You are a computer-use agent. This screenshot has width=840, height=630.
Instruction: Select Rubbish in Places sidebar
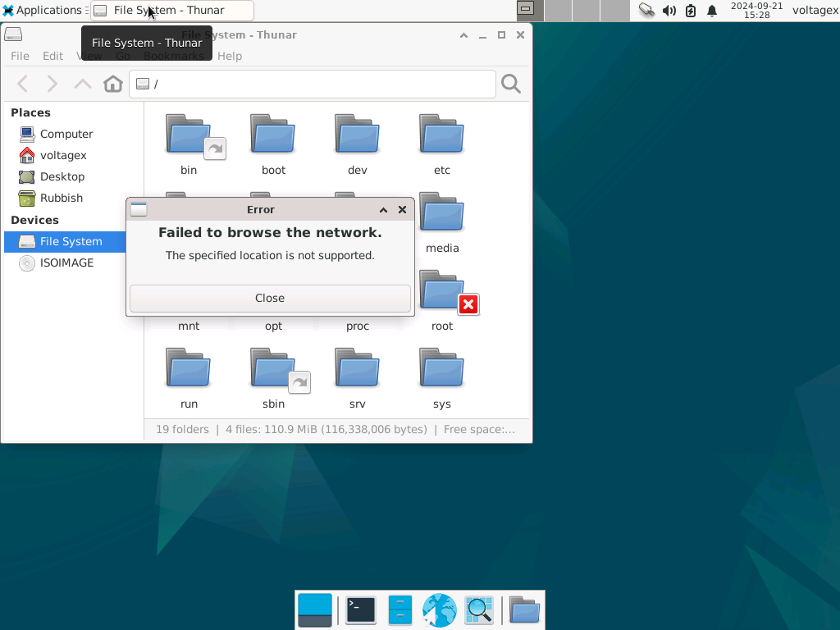click(x=61, y=198)
